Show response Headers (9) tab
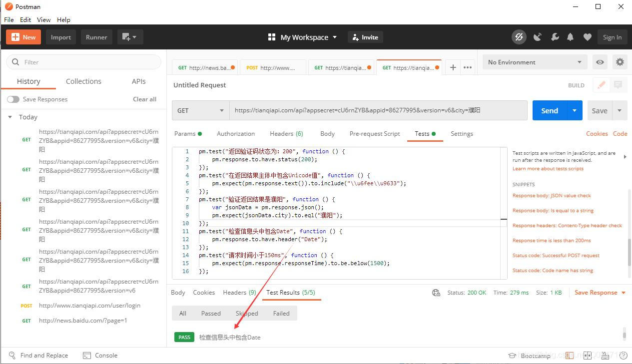 (239, 293)
